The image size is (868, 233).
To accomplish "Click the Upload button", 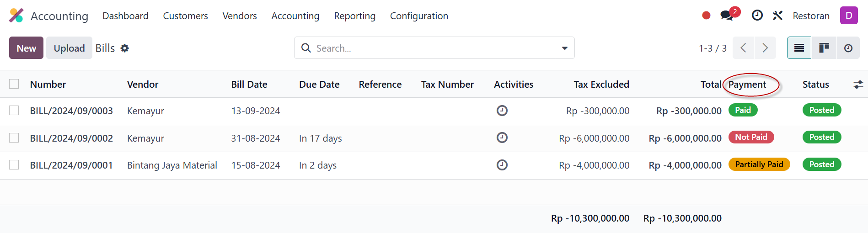I will coord(69,48).
